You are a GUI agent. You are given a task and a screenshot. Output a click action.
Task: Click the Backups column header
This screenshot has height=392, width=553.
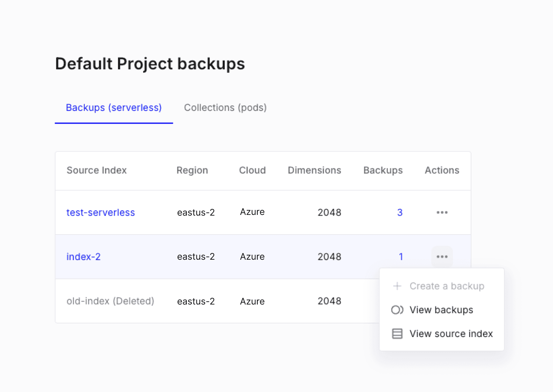pos(383,170)
